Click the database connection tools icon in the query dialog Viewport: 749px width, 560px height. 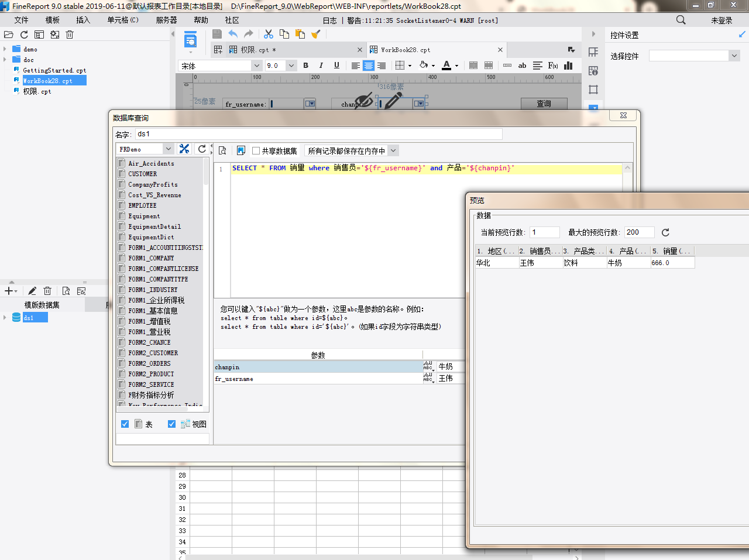184,149
